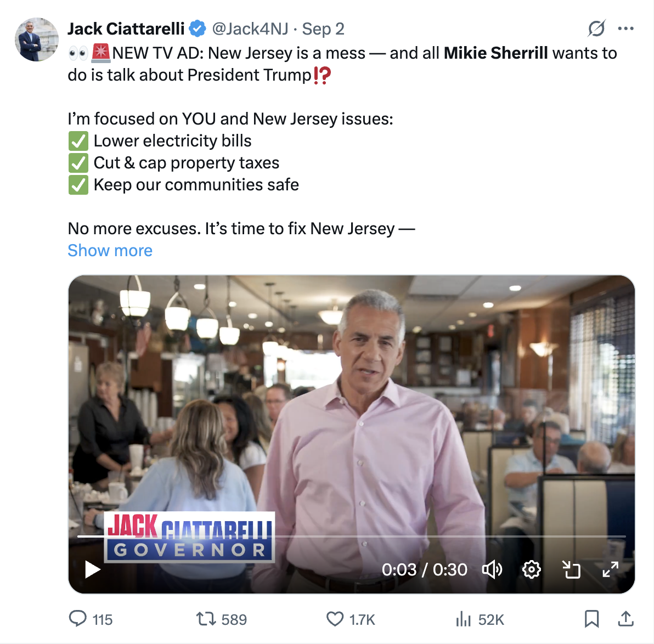
Task: Mute the video sound
Action: (x=492, y=569)
